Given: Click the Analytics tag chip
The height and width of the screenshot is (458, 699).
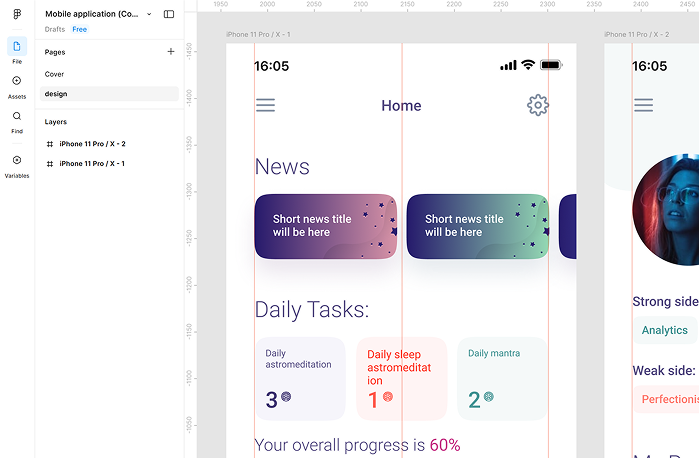Looking at the screenshot, I should (x=665, y=330).
